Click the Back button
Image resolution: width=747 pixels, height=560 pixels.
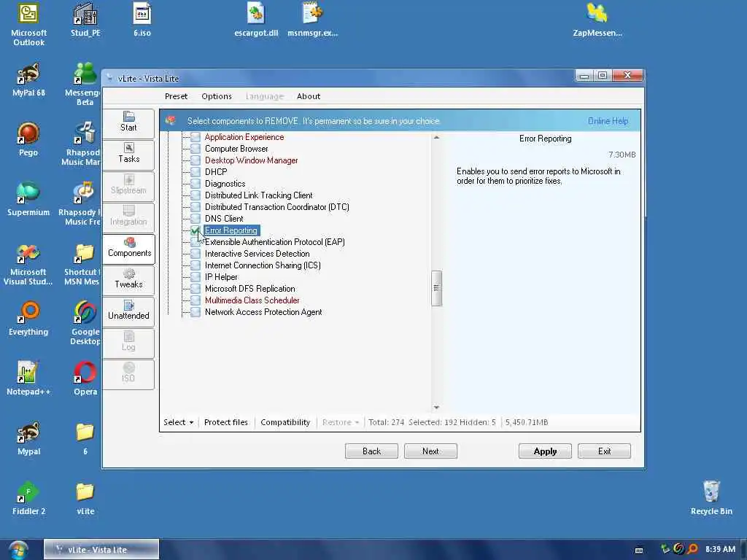point(371,451)
